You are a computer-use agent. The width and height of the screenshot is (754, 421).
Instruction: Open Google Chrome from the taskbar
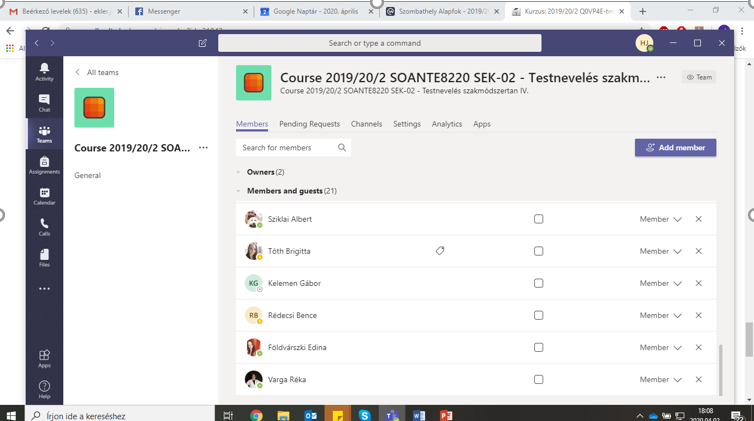click(x=256, y=415)
